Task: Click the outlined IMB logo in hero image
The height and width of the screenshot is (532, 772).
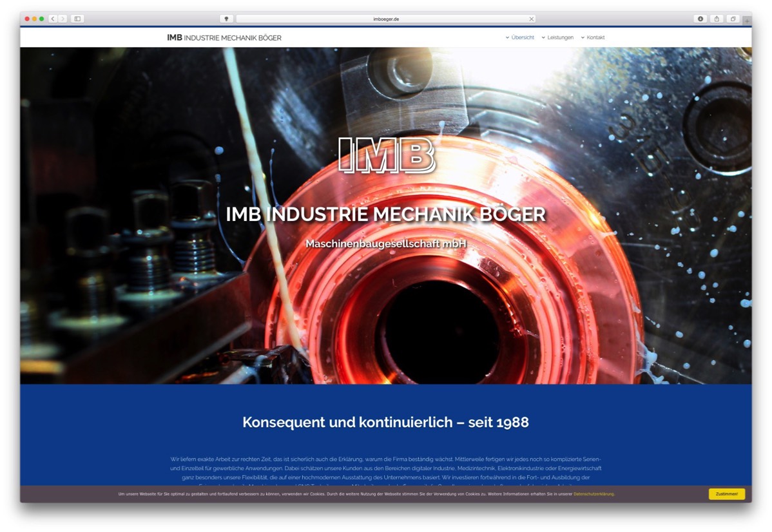Action: [386, 156]
